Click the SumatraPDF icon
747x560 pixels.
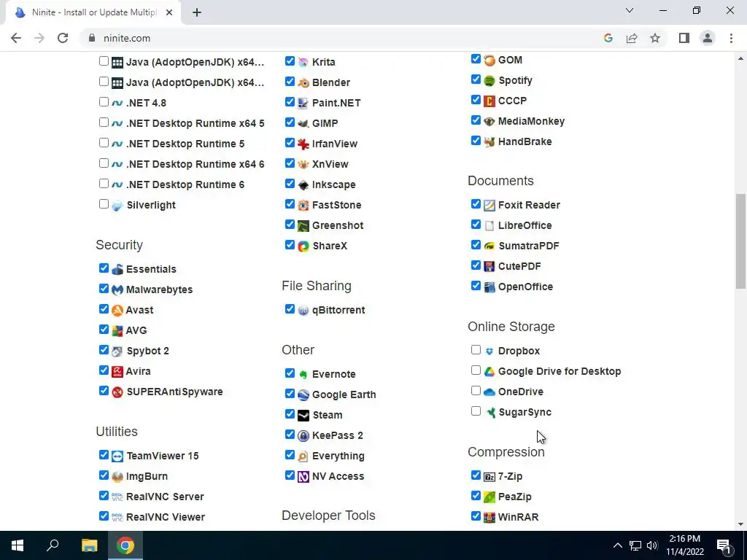click(489, 246)
